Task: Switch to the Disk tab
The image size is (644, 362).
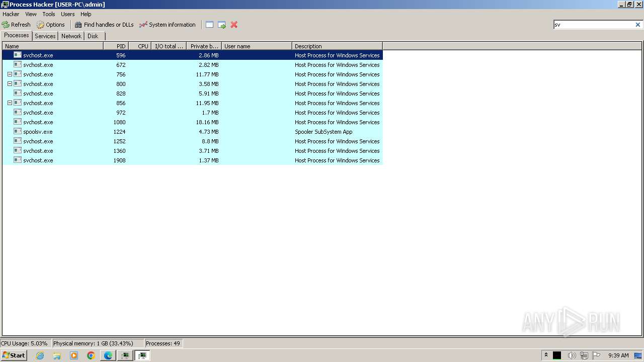Action: pyautogui.click(x=93, y=36)
